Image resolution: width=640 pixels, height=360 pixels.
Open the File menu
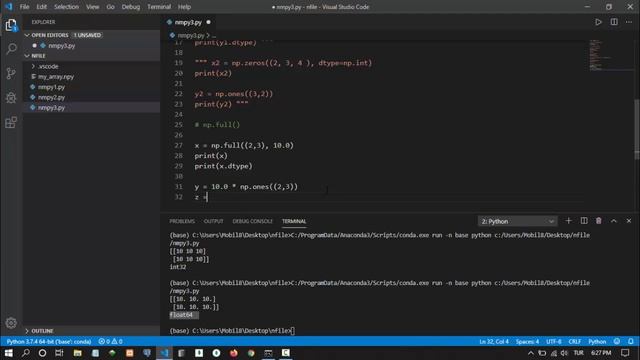click(24, 7)
